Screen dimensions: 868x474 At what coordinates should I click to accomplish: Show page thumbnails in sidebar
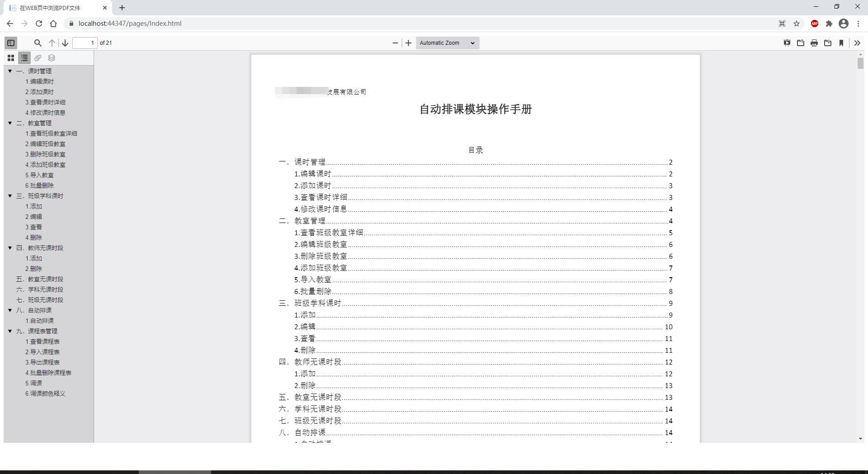click(11, 58)
